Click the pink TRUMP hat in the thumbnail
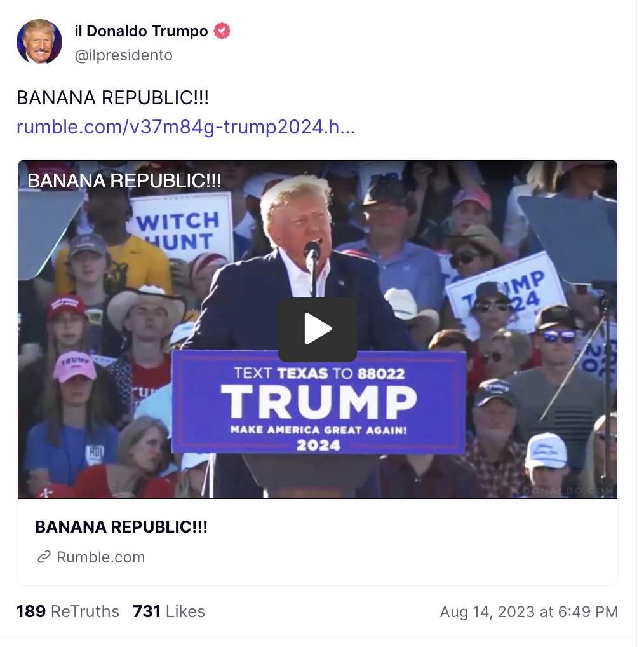Viewport: 644px width, 647px height. coord(74,365)
